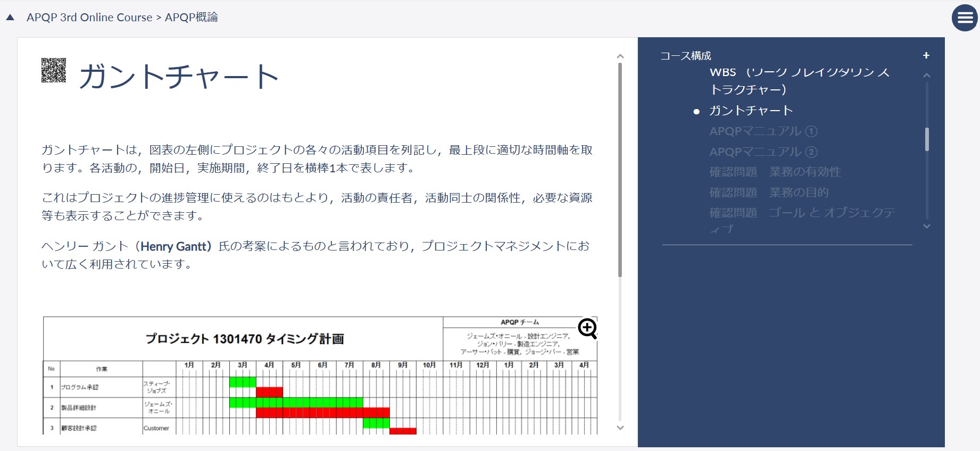Viewport: 980px width, 451px height.
Task: Expand course structure with plus icon
Action: pyautogui.click(x=926, y=55)
